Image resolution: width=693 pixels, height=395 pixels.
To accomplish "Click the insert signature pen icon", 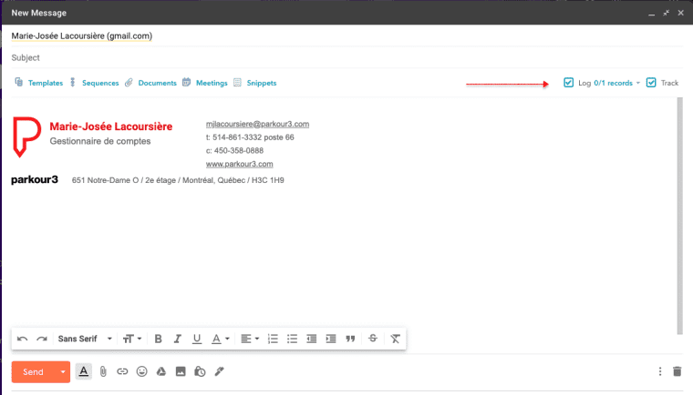I will point(219,372).
